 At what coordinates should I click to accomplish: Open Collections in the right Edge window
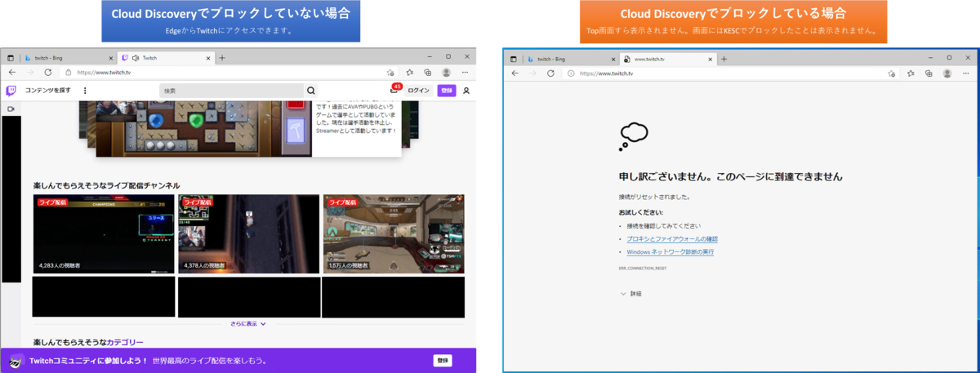(929, 73)
